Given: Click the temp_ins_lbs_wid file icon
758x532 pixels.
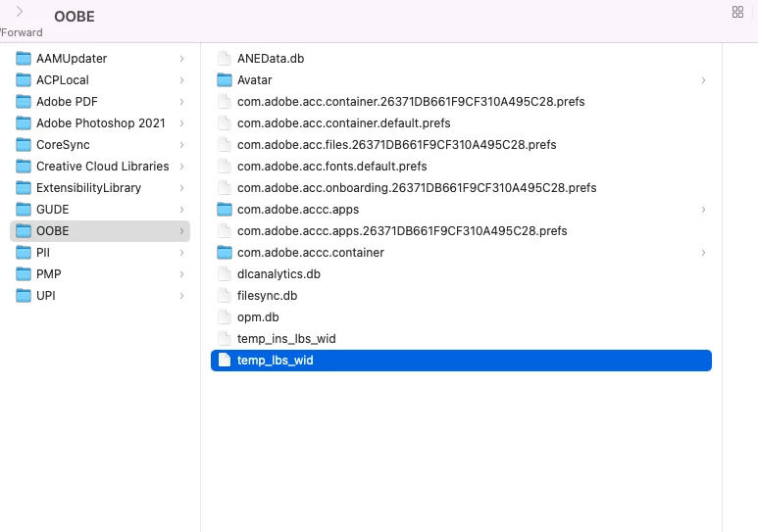Looking at the screenshot, I should (x=225, y=339).
